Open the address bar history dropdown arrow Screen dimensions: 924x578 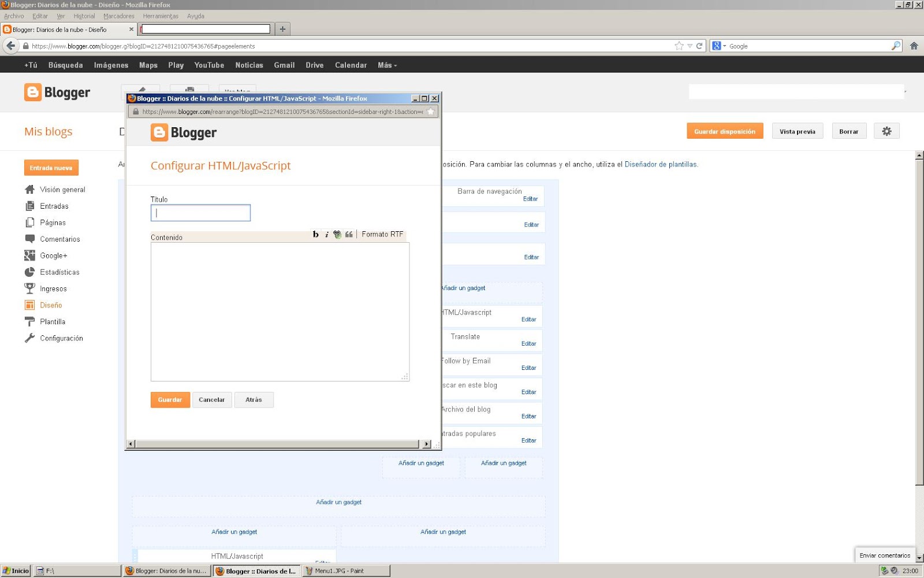(x=690, y=46)
